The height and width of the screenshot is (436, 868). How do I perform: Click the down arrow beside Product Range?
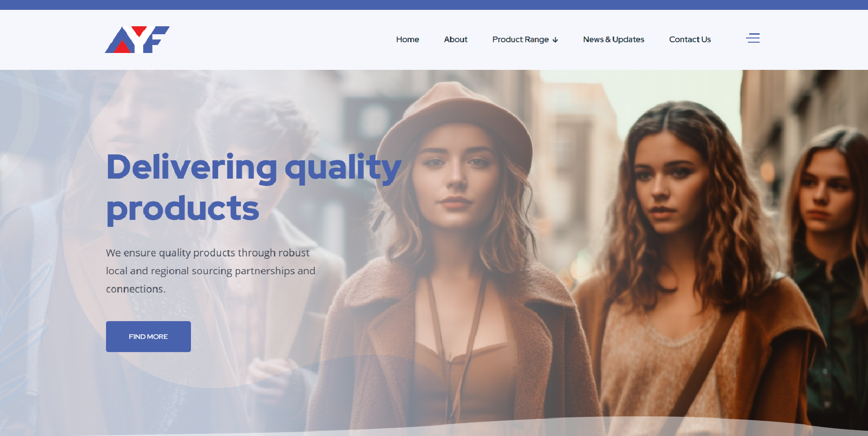pyautogui.click(x=556, y=40)
